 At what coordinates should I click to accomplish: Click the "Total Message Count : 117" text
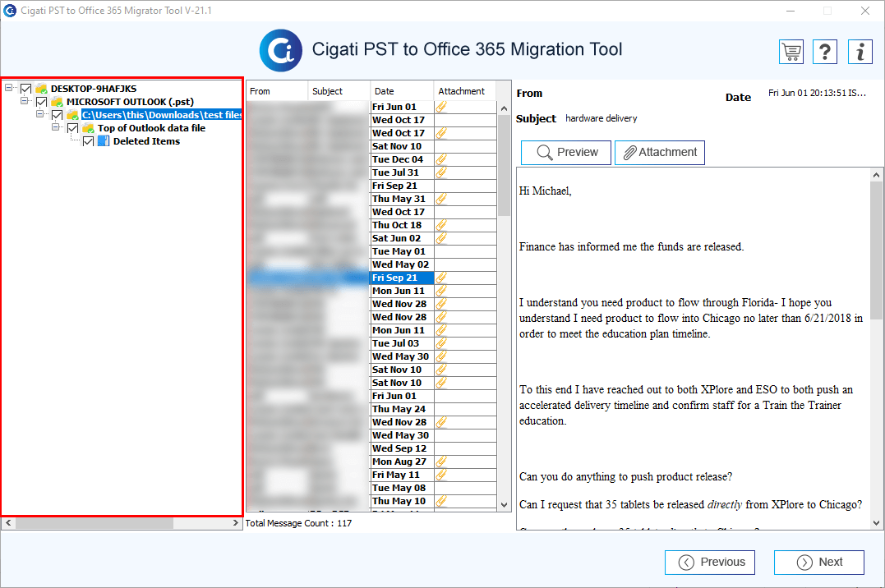[x=298, y=523]
